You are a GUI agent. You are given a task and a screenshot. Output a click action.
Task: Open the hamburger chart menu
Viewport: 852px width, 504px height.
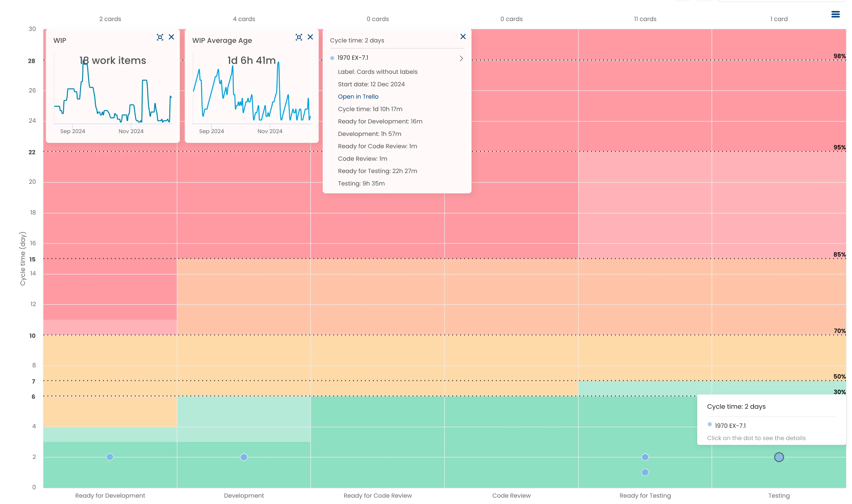[835, 14]
